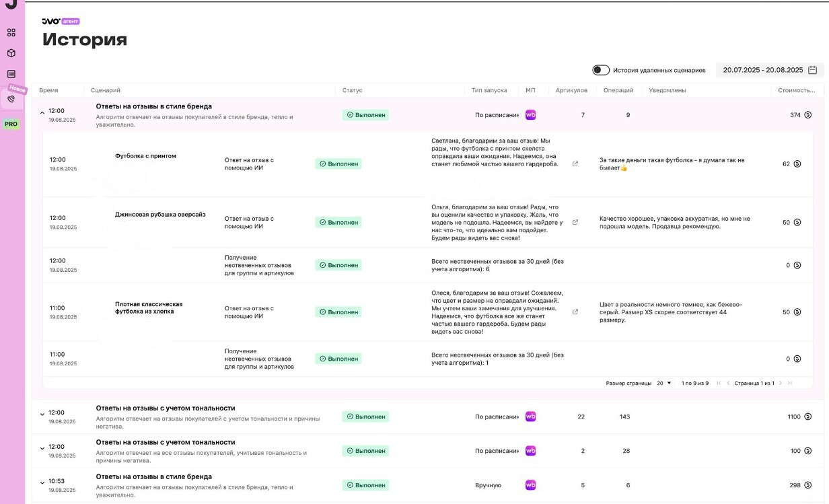Viewport: 829px width, 504px height.
Task: Click the "Уведомлены" column header
Action: point(668,90)
